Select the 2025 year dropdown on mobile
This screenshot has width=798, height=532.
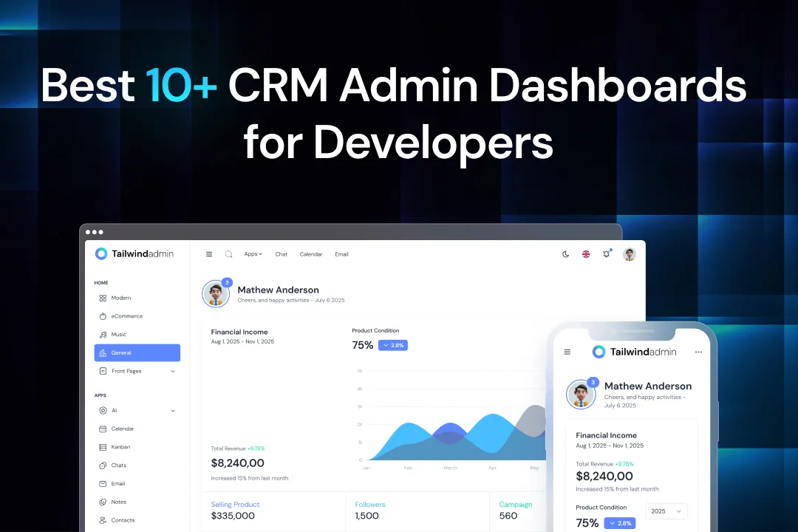tap(666, 511)
